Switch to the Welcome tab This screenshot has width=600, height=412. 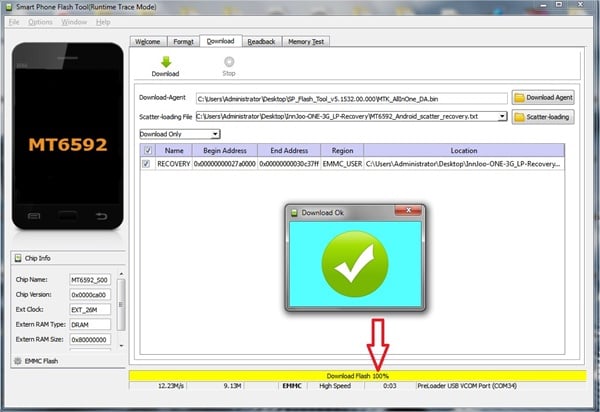[x=148, y=41]
